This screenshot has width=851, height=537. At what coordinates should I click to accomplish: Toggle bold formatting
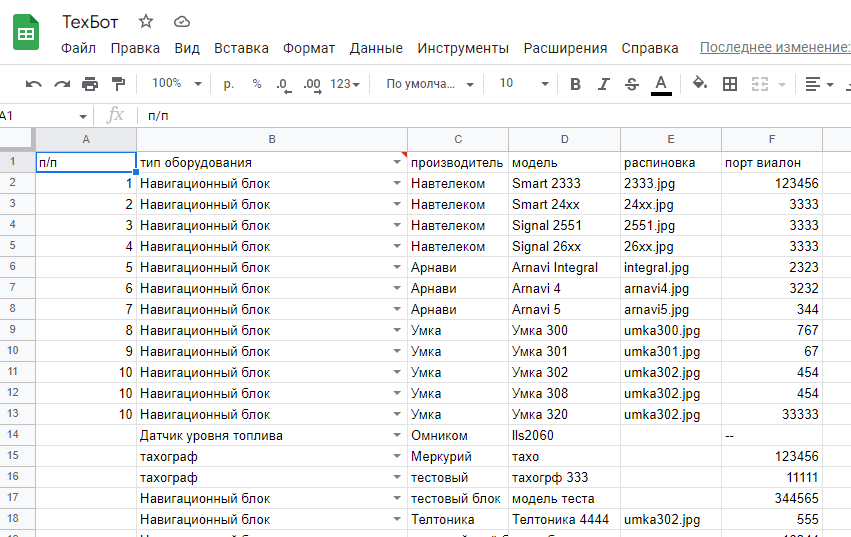(x=575, y=84)
